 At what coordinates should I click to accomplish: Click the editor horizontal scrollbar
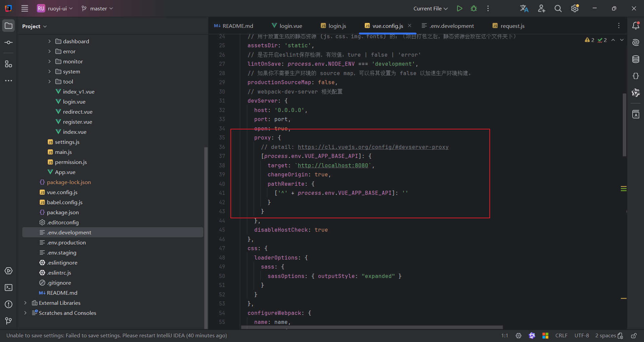click(372, 327)
